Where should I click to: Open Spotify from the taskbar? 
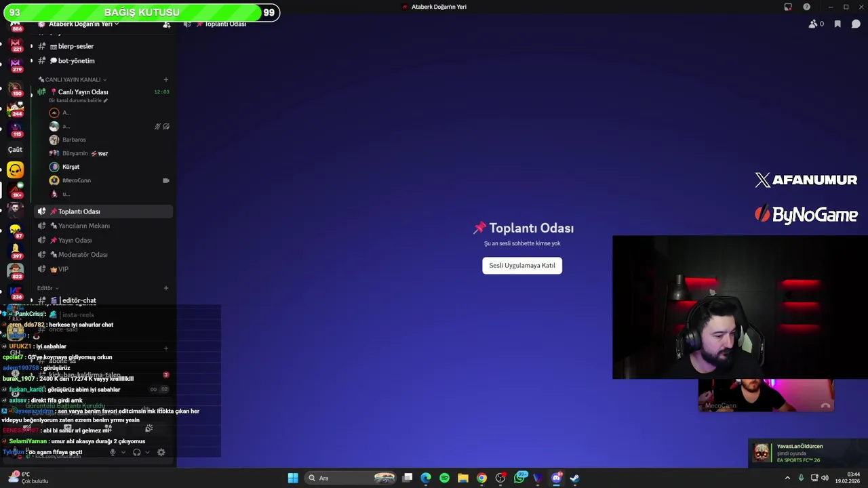tap(444, 478)
